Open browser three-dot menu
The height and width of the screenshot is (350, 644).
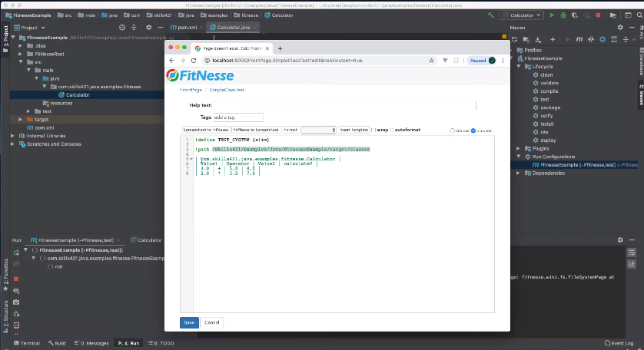[x=503, y=61]
